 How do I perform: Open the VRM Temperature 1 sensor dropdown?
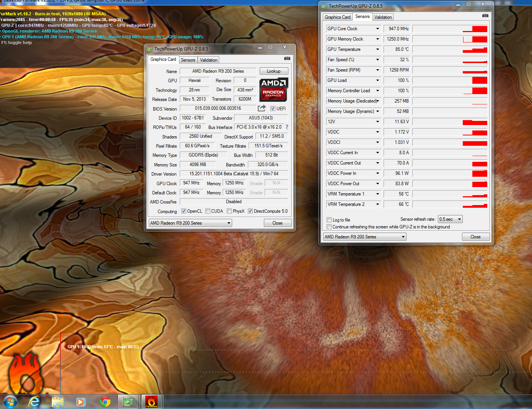[377, 194]
